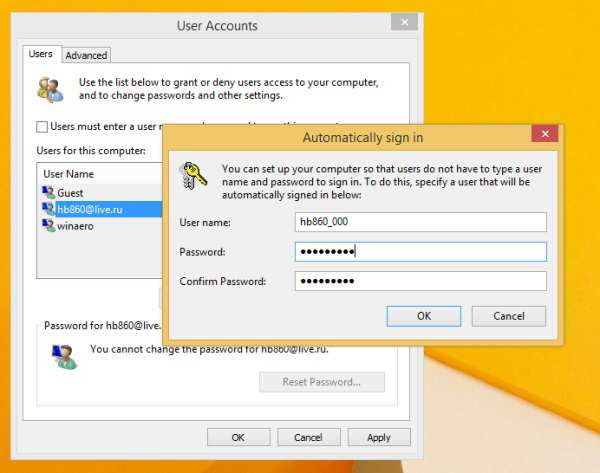Click the Confirm Password field
The width and height of the screenshot is (600, 473).
(x=420, y=281)
